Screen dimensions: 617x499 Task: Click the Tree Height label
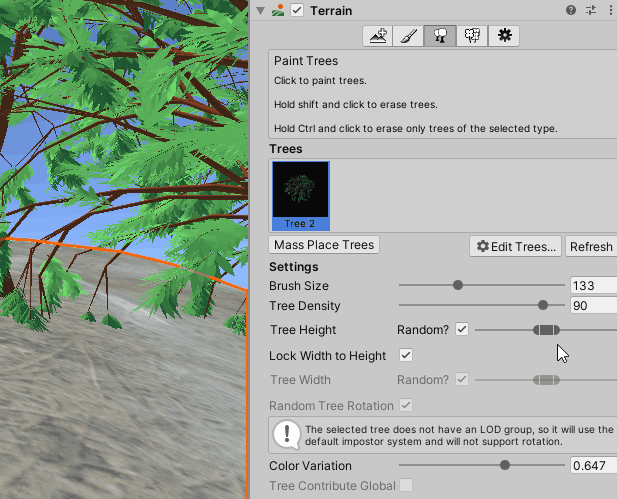[303, 330]
